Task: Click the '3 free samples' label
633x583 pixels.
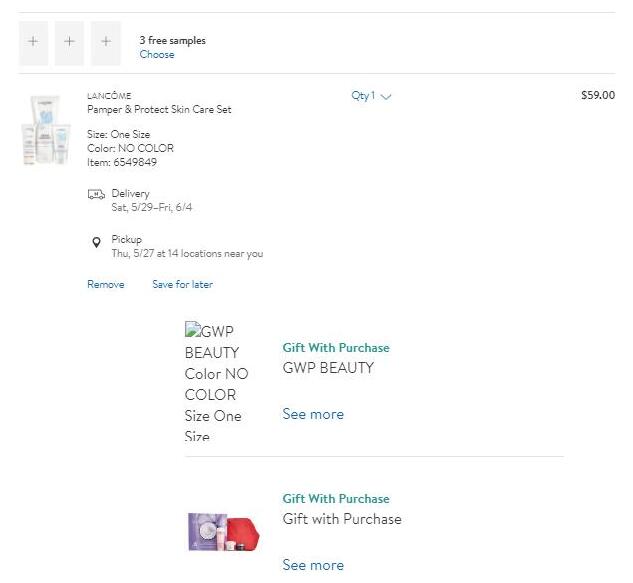Action: pyautogui.click(x=172, y=40)
